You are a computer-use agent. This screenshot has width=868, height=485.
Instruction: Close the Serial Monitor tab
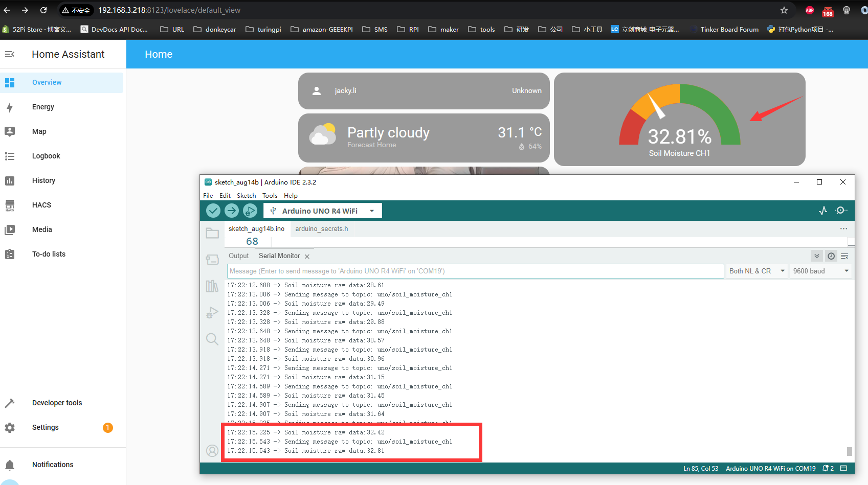click(x=307, y=257)
